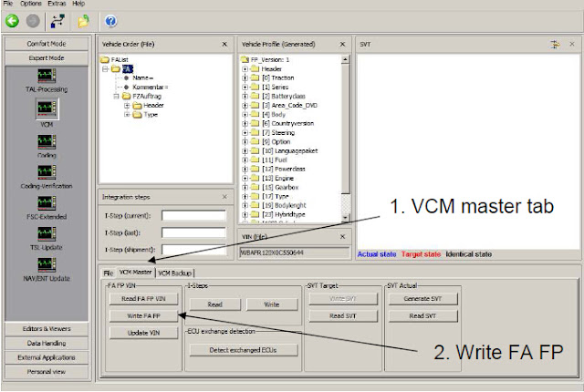Open NAV/ENT Update module icon

pyautogui.click(x=47, y=264)
